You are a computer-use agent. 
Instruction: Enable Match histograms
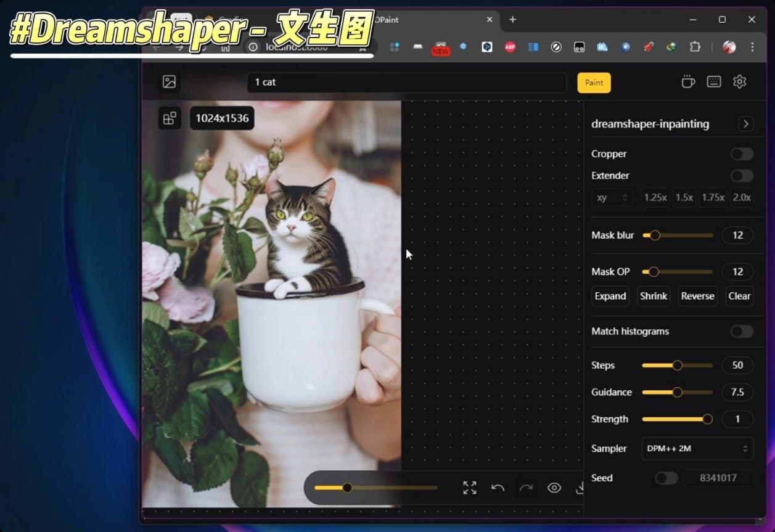pyautogui.click(x=742, y=331)
